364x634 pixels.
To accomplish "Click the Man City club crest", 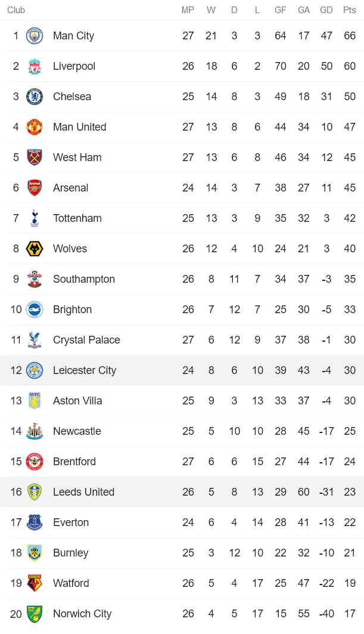I will (35, 36).
